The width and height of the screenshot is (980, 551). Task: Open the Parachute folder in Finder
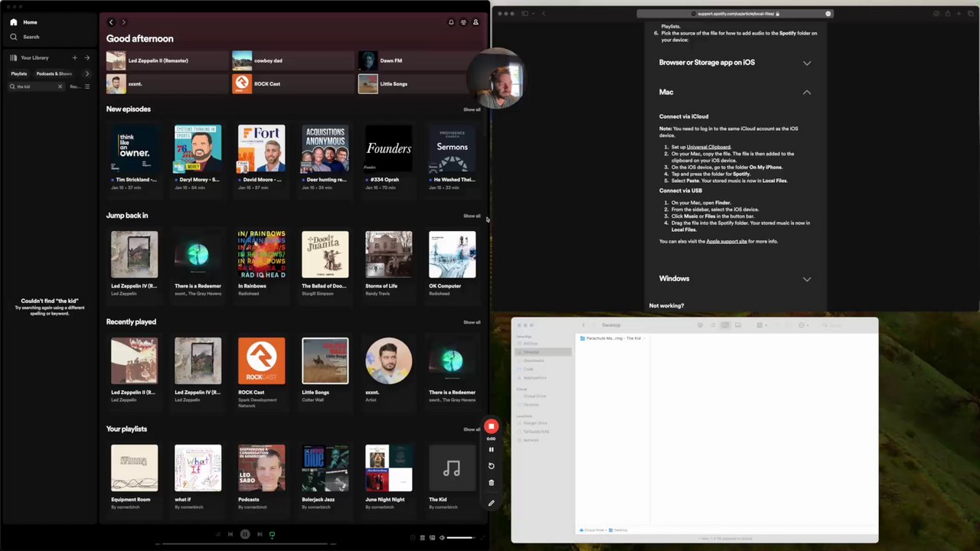click(611, 338)
